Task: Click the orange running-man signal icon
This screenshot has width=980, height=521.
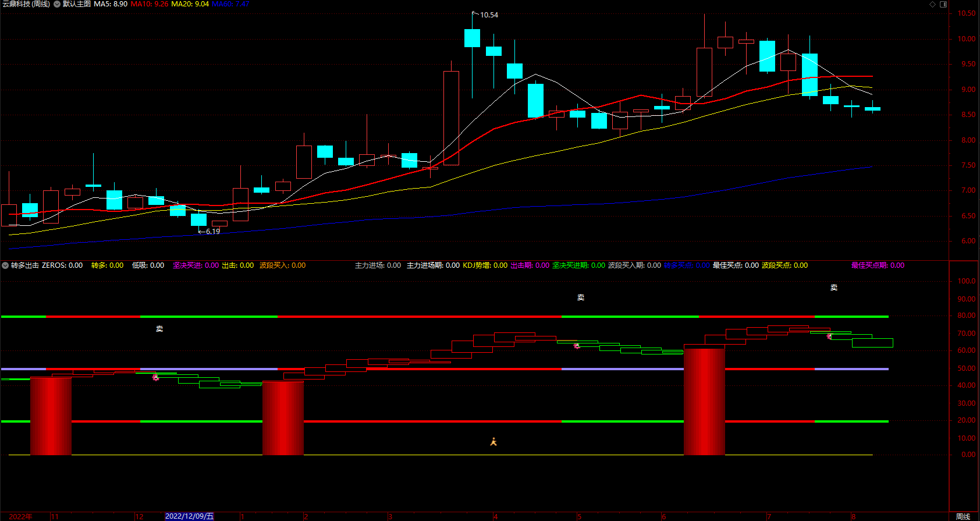Action: (493, 442)
